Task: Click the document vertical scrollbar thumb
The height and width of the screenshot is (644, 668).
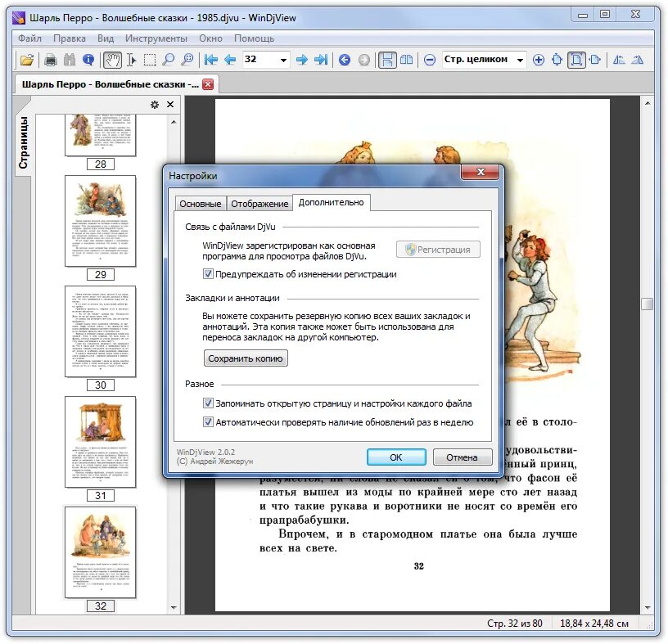Action: click(647, 304)
